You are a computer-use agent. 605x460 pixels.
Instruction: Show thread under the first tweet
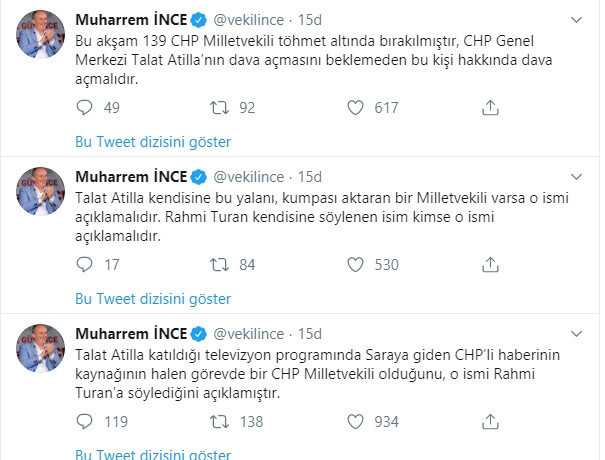pyautogui.click(x=153, y=141)
